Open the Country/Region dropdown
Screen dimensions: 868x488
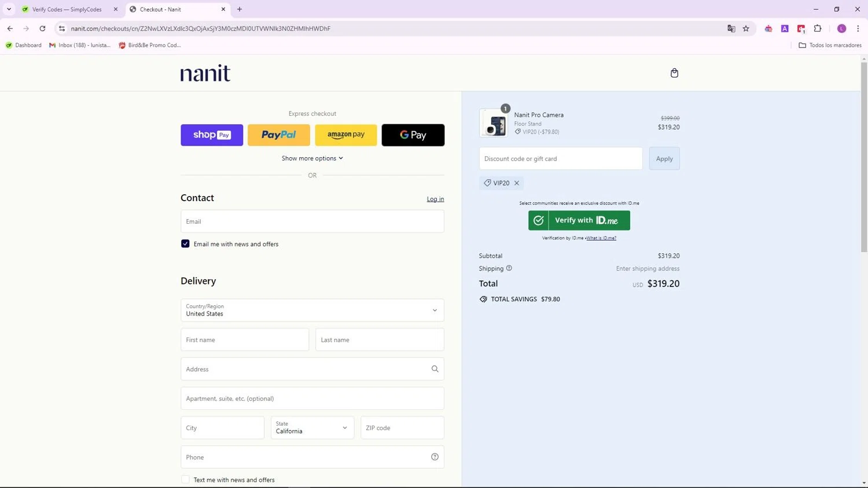312,310
